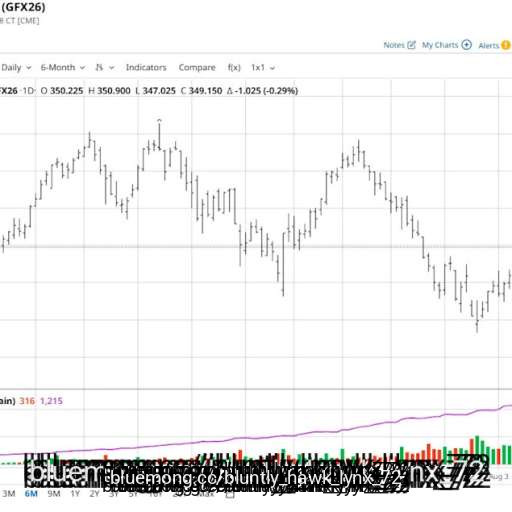Open the Notes edit icon
The width and height of the screenshot is (512, 512).
[412, 45]
